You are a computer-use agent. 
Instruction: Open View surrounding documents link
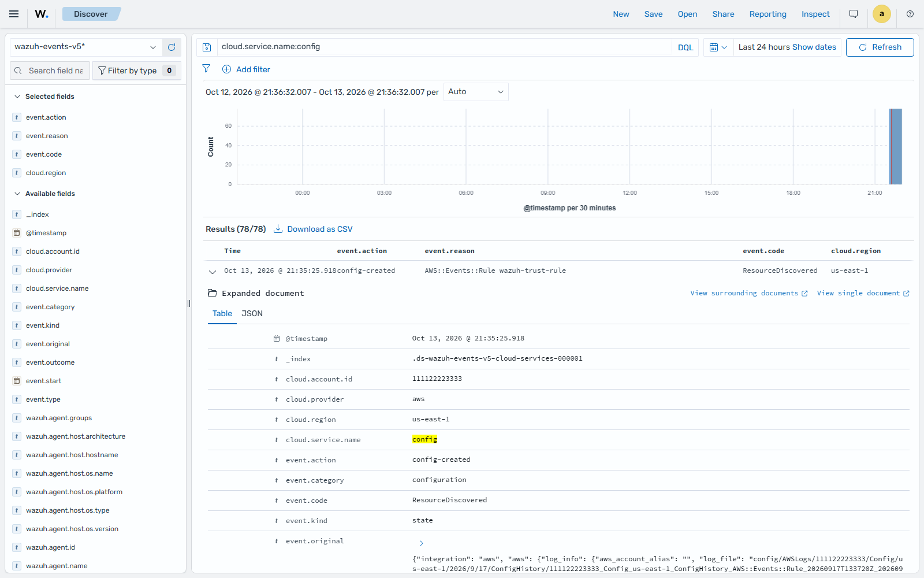pyautogui.click(x=748, y=293)
